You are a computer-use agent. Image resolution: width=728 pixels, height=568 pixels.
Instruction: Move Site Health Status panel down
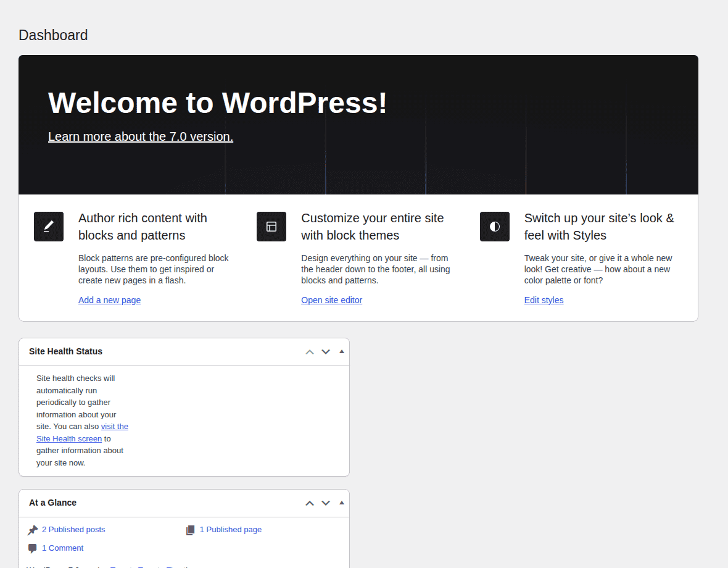tap(326, 352)
